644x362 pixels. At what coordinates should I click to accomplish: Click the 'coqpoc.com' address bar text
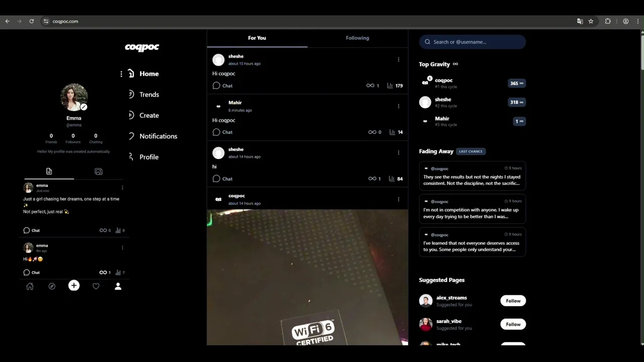pos(65,21)
